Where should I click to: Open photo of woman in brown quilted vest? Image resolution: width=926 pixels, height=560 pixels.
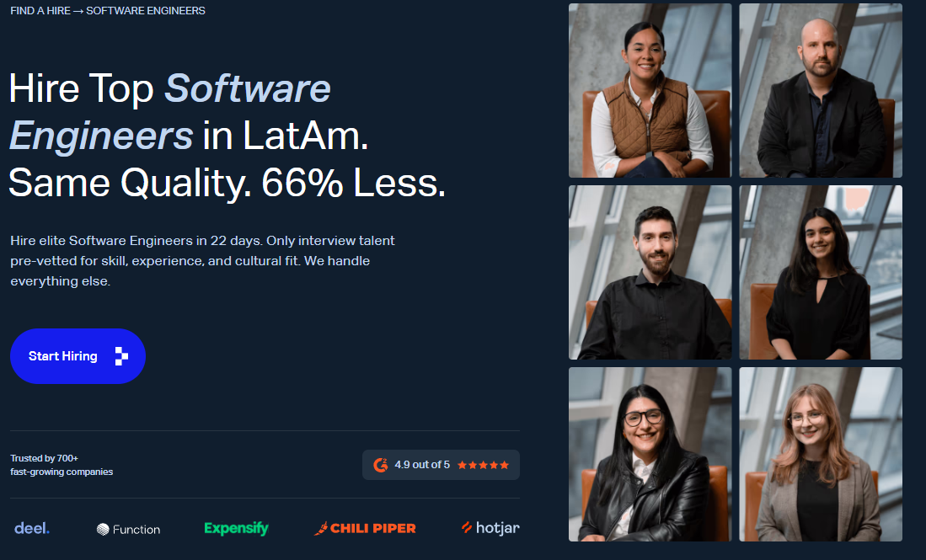pyautogui.click(x=650, y=90)
